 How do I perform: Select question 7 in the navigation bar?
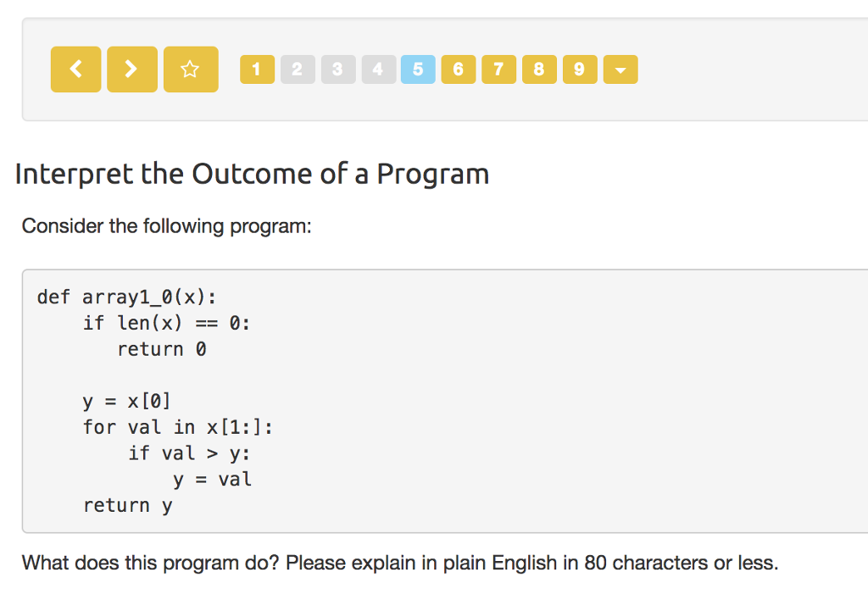(x=498, y=69)
